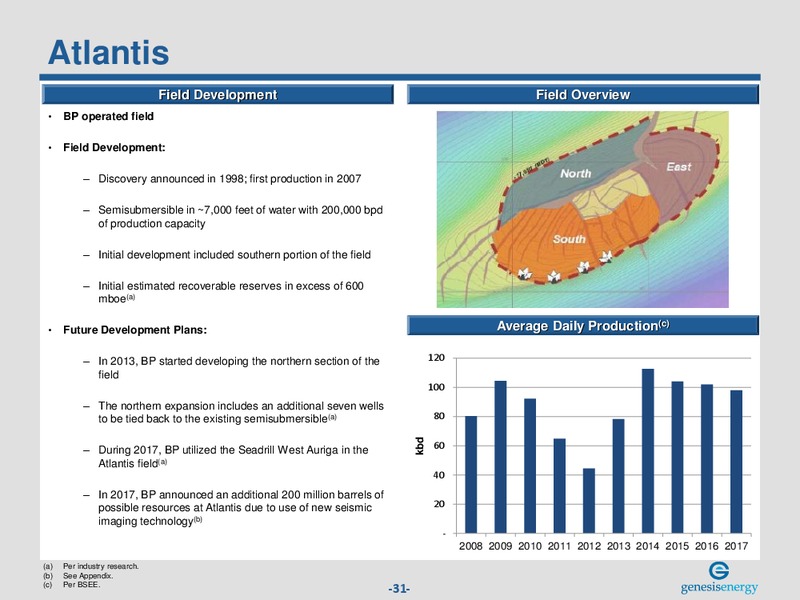
Task: Click the 'Per BSEE.' footnote
Action: pos(82,585)
